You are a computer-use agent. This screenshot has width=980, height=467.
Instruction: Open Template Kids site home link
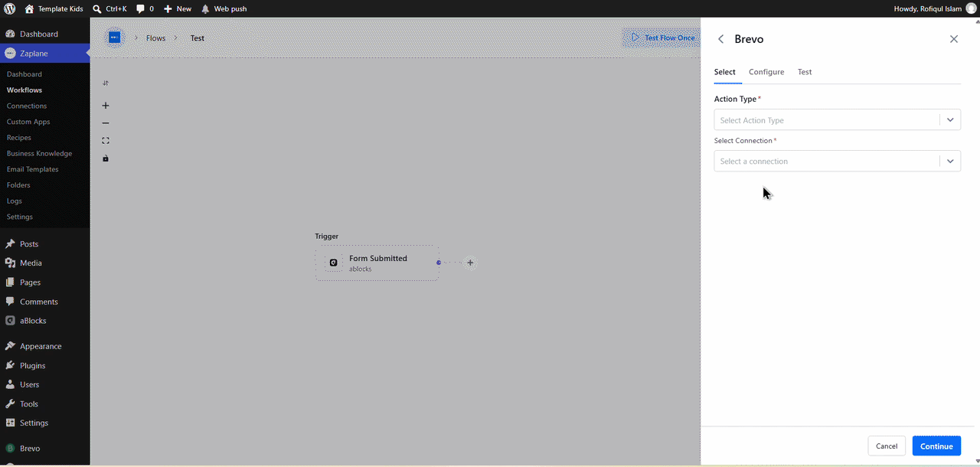(54, 8)
